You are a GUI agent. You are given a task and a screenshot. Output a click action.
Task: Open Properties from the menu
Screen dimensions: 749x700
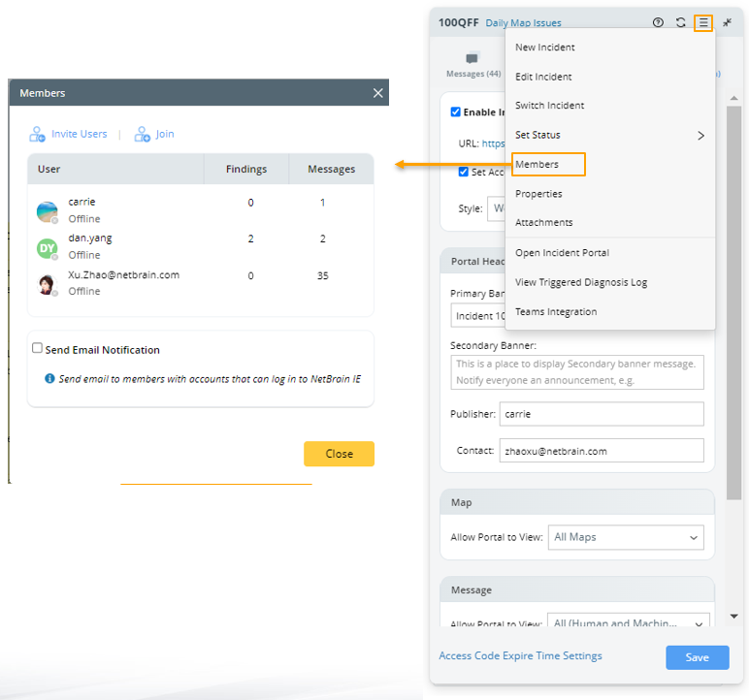[610, 194]
